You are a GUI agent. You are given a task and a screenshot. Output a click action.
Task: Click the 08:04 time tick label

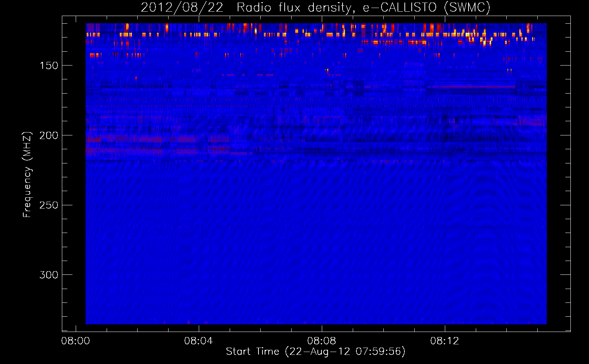198,341
